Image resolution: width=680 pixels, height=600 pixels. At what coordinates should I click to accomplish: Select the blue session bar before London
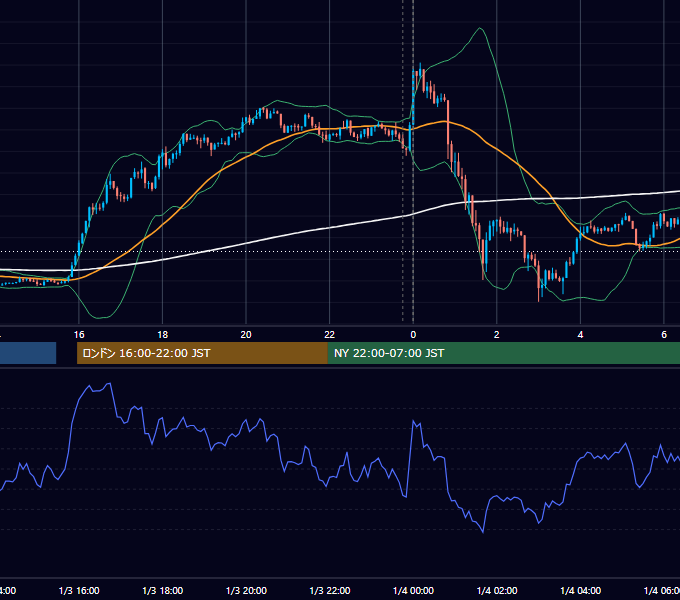28,353
